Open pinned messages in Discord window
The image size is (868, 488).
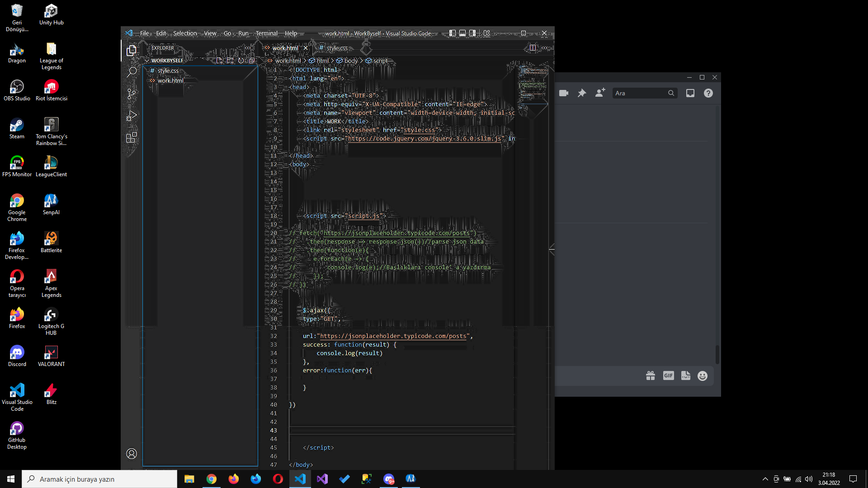point(582,93)
